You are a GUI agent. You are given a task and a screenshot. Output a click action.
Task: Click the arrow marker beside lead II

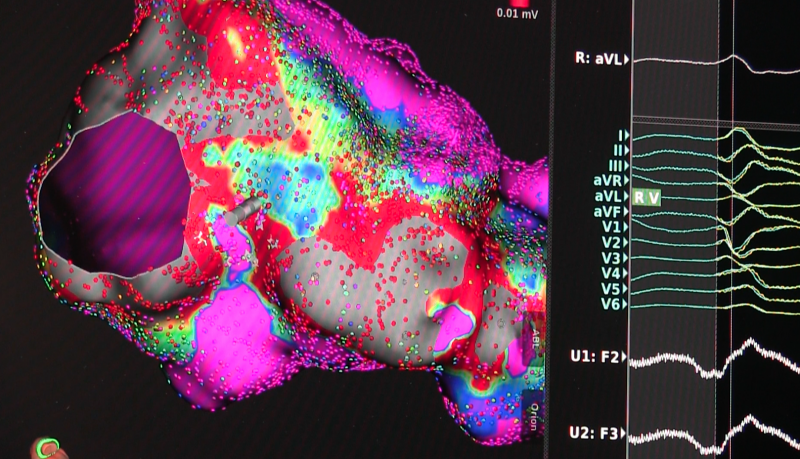pyautogui.click(x=627, y=149)
